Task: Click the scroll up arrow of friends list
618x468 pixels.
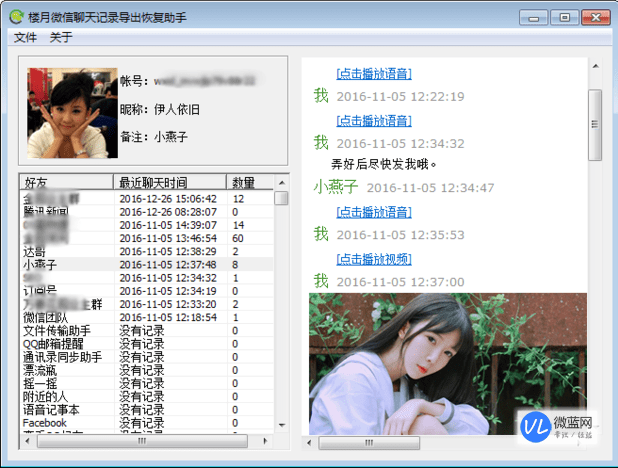Action: [281, 182]
